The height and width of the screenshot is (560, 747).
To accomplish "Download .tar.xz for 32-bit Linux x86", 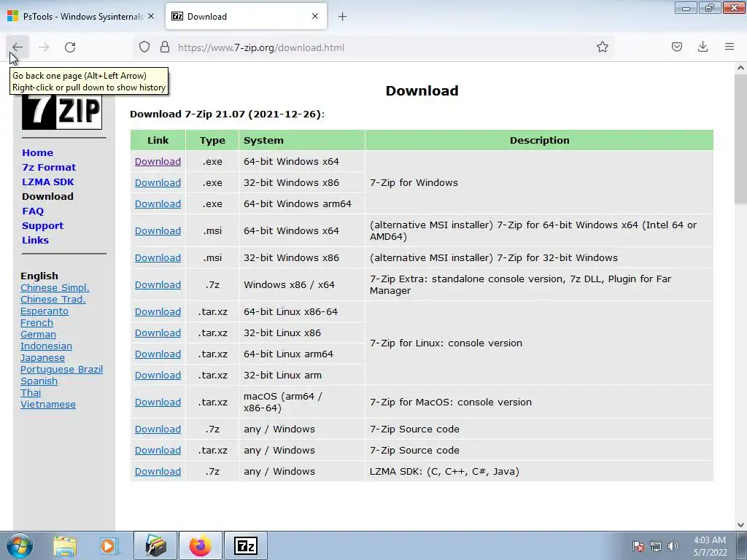I will (158, 332).
